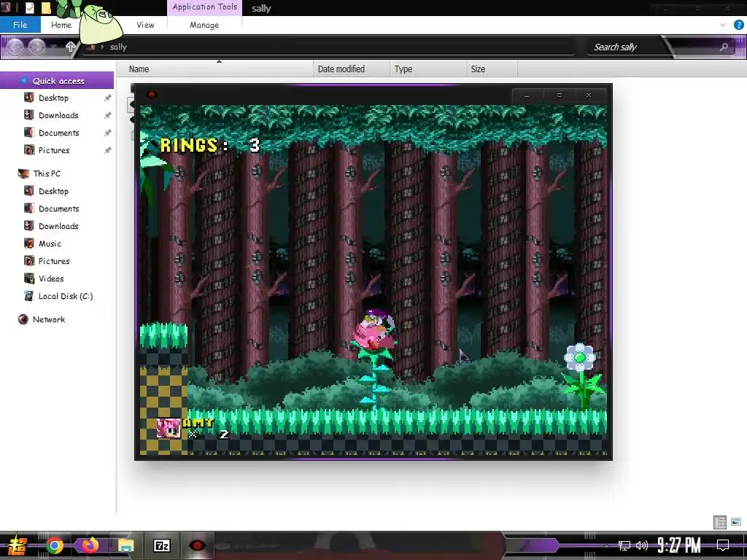The width and height of the screenshot is (747, 560).
Task: Switch to the Home ribbon tab
Action: tap(61, 25)
